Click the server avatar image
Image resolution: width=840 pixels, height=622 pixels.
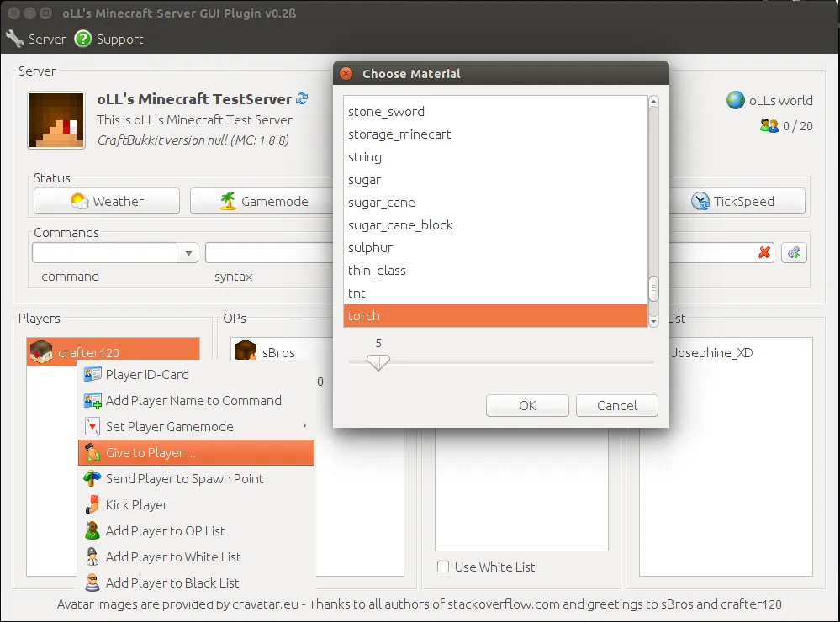[56, 119]
